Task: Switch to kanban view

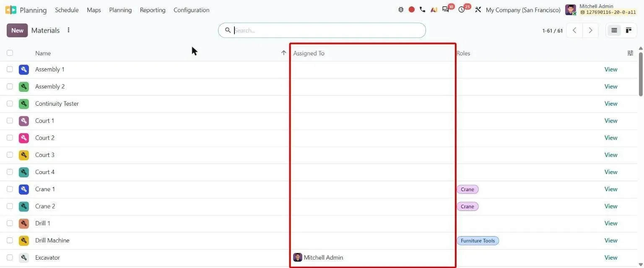Action: click(628, 30)
